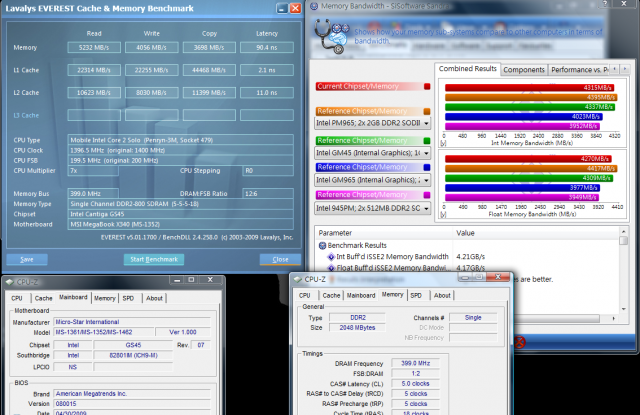Click Micro-Star International manufacturer field
Viewport: 640px width, 415px height.
pos(132,322)
